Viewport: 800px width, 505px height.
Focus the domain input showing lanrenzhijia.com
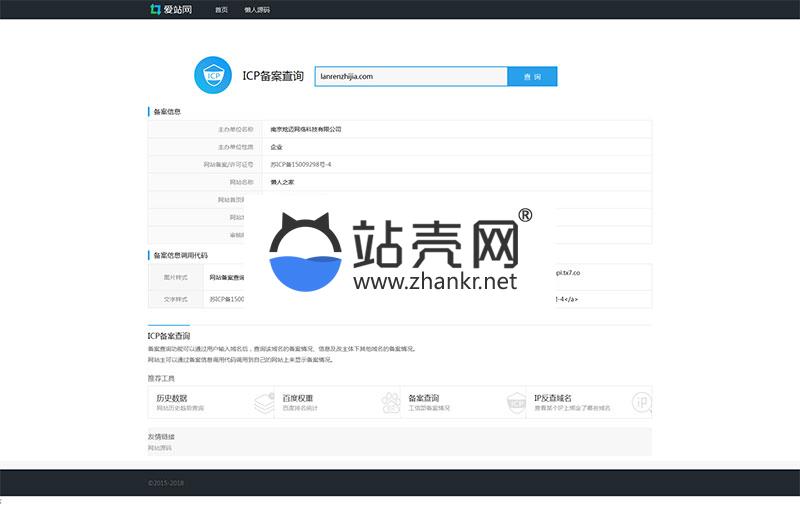click(x=411, y=77)
